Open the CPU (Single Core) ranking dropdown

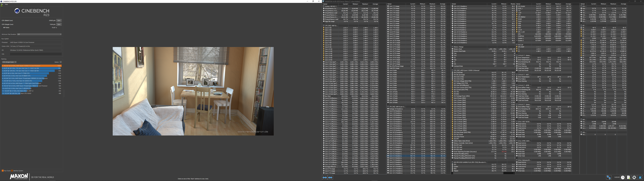coord(9,62)
